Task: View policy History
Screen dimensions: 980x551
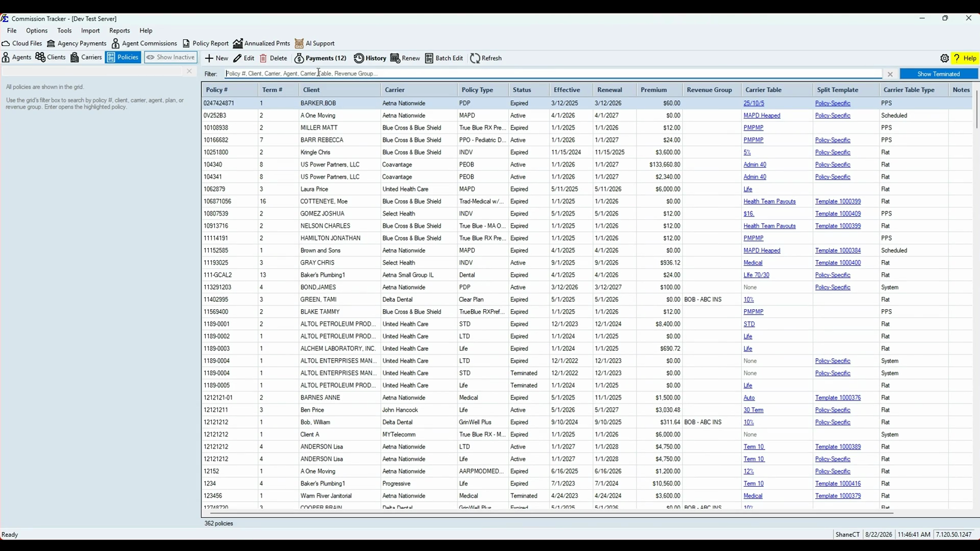Action: 370,58
